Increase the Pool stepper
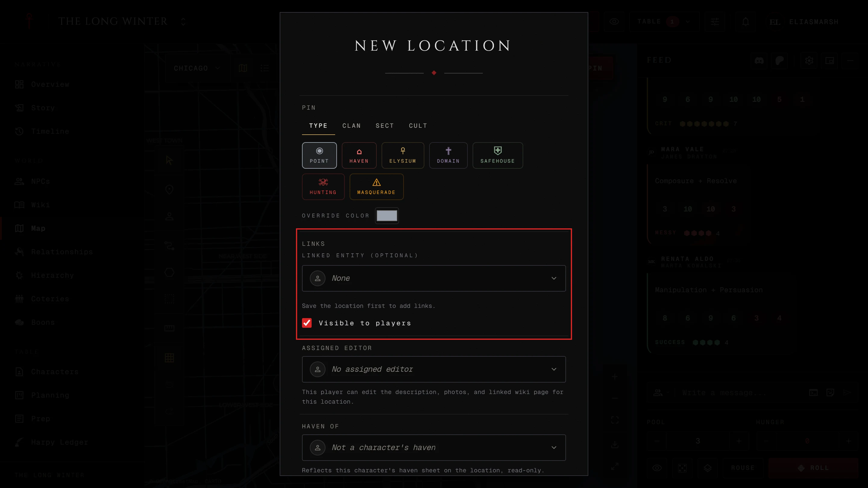868x488 pixels. (x=739, y=441)
